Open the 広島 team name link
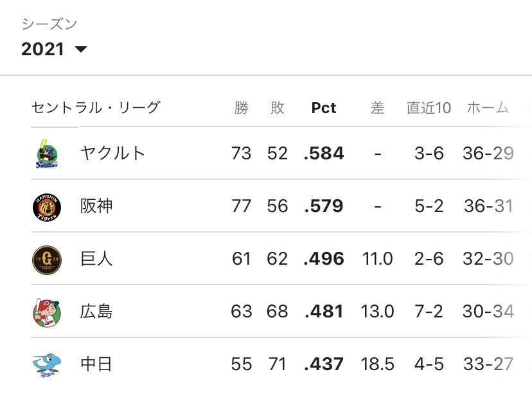 (x=96, y=312)
